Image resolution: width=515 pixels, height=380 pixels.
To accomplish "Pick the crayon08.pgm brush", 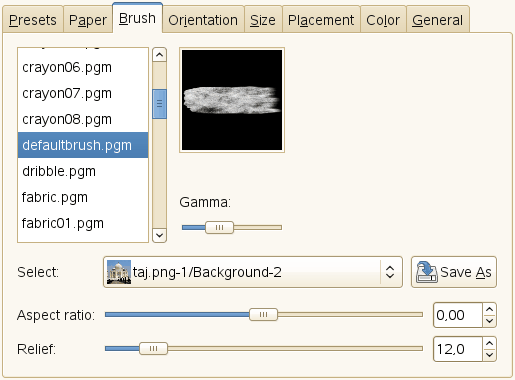I will (83, 119).
